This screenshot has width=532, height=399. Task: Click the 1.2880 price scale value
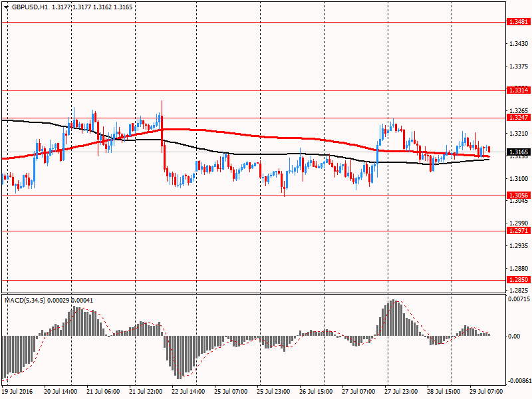519,269
